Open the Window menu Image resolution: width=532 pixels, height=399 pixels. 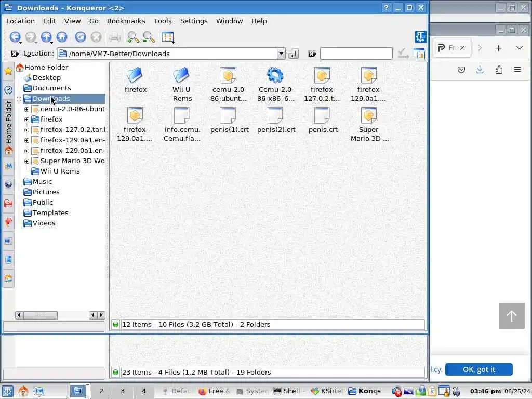[x=229, y=21]
